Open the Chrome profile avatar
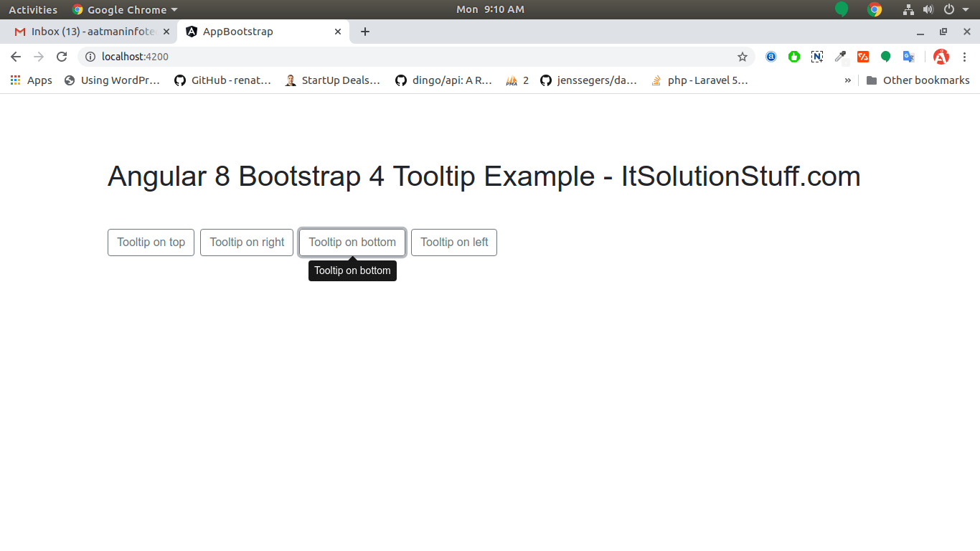 click(941, 57)
